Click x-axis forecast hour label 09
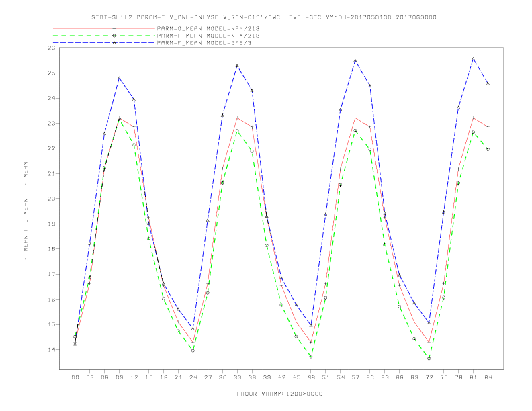The image size is (532, 411). (119, 377)
